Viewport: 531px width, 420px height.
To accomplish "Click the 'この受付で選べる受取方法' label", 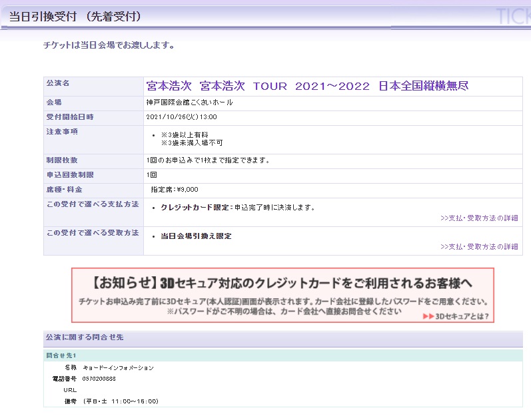I will point(93,233).
